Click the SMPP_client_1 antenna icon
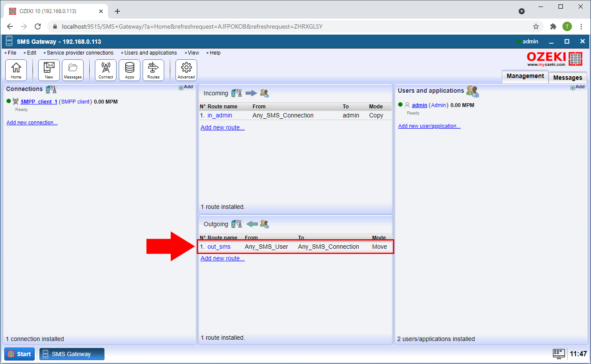The image size is (591, 364). tap(16, 102)
